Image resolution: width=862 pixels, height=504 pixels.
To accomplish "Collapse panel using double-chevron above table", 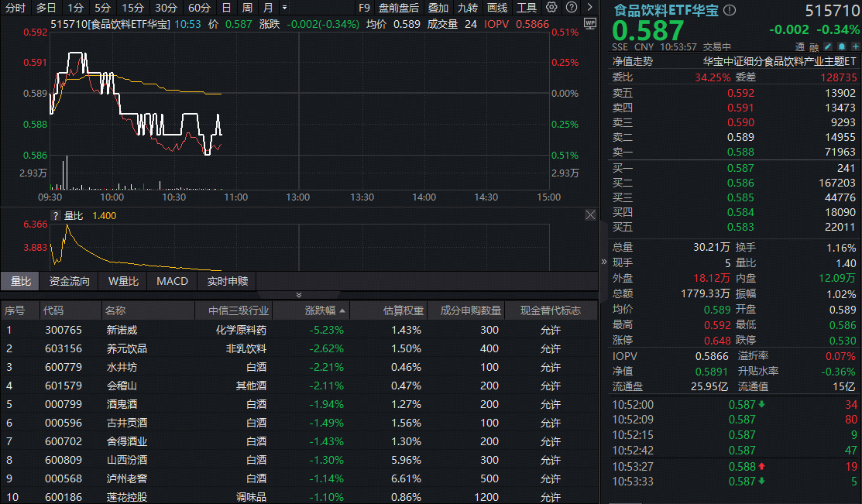I will pyautogui.click(x=299, y=295).
